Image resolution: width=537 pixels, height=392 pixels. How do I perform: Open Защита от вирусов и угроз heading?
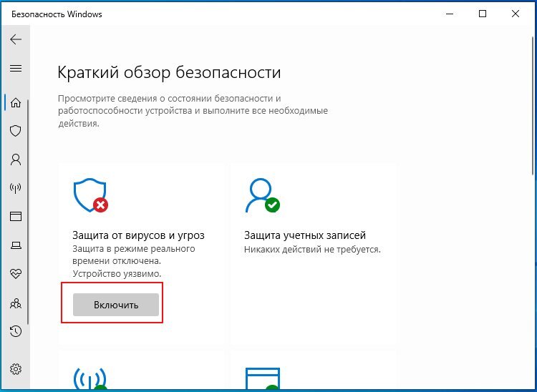pyautogui.click(x=138, y=235)
